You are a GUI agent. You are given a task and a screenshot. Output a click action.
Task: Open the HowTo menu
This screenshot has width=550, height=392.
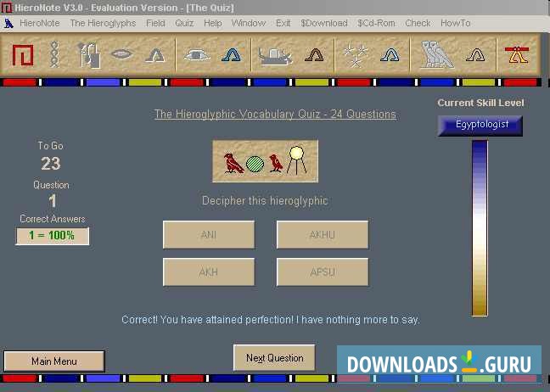[x=455, y=23]
